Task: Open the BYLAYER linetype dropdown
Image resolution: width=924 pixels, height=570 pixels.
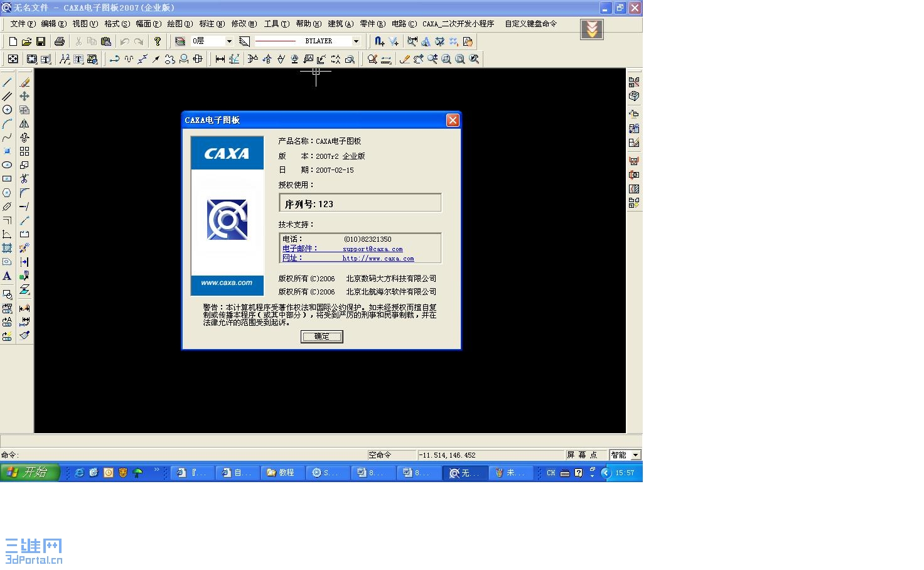Action: pos(355,41)
